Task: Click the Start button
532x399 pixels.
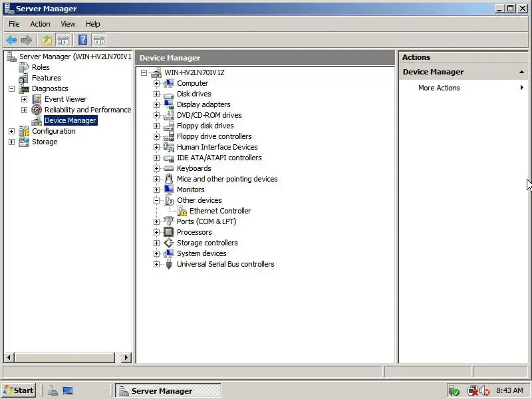Action: coord(19,390)
